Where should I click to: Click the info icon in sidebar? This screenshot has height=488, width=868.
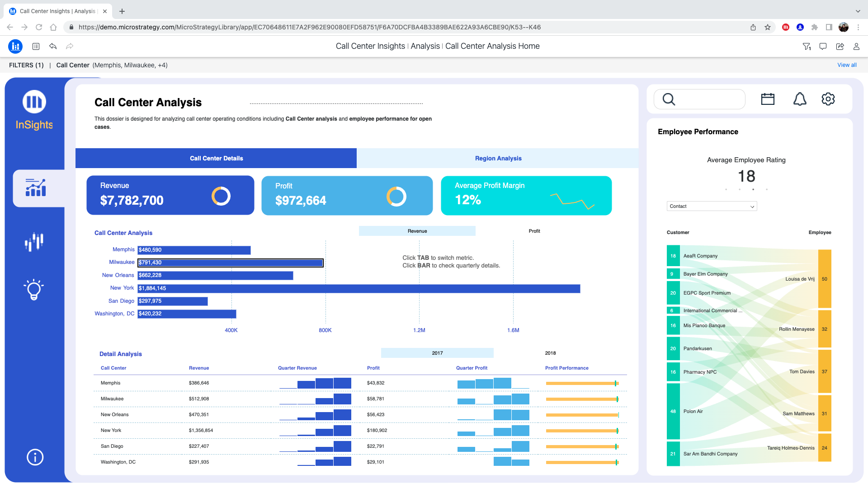[x=35, y=457]
